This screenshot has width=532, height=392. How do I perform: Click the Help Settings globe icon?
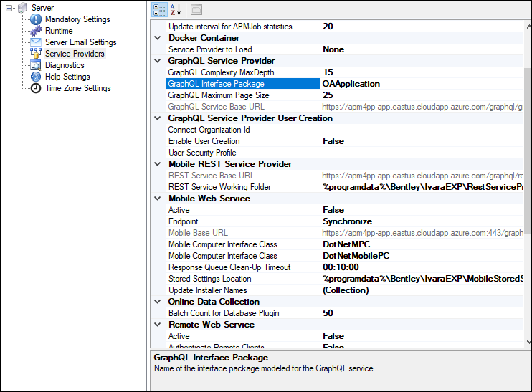[x=36, y=77]
